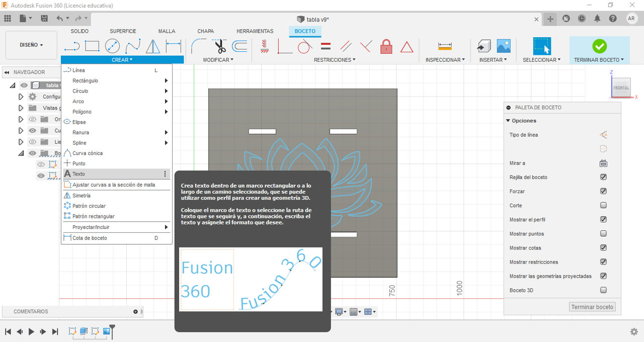Open the INSPECCIONAR dropdown
Screen dimensions: 644x342
(x=445, y=60)
